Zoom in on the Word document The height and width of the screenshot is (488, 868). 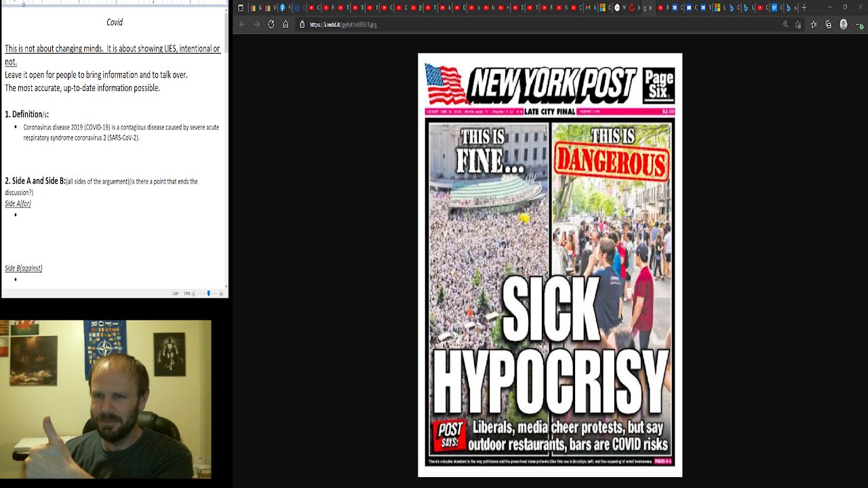[x=221, y=293]
